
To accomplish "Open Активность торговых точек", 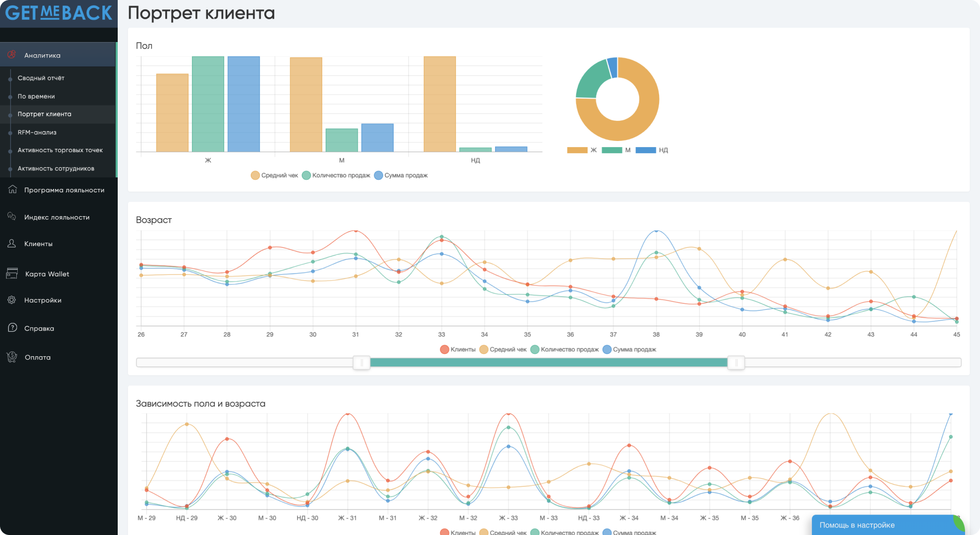I will (x=60, y=150).
